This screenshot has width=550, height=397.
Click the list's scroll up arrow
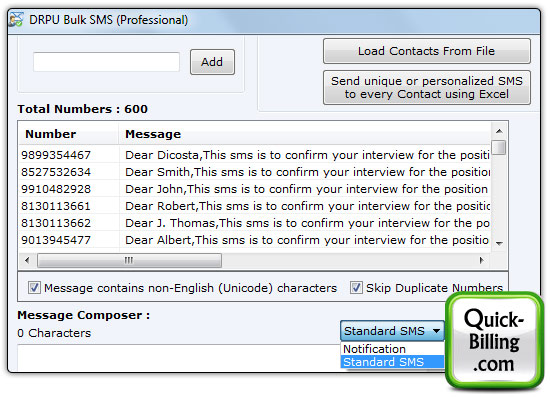499,131
